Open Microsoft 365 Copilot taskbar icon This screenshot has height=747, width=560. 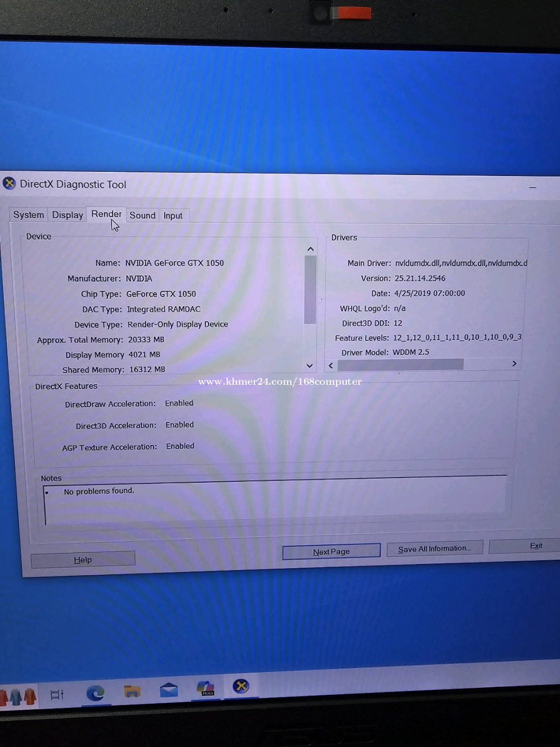click(x=205, y=688)
